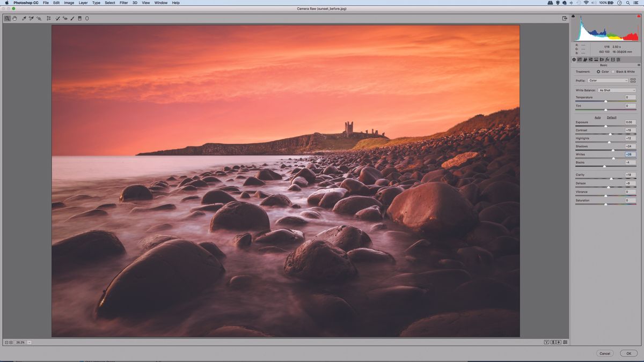644x362 pixels.
Task: Switch treatment to Black & White
Action: [613, 71]
